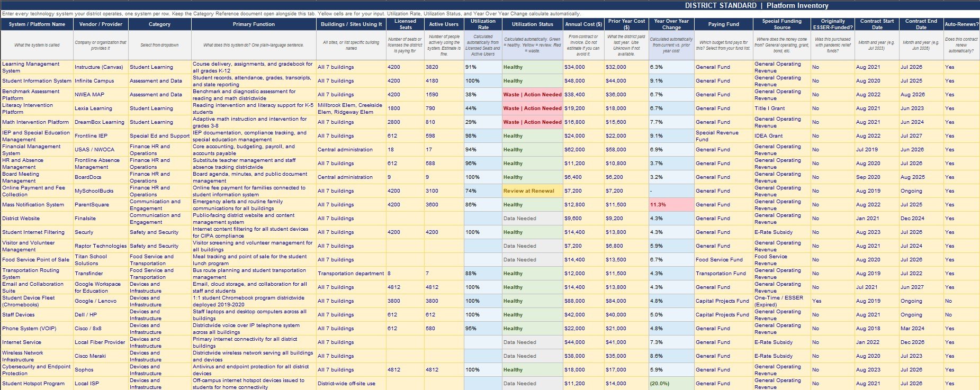Click the red '11.3%' year-over-year cell

coord(671,205)
